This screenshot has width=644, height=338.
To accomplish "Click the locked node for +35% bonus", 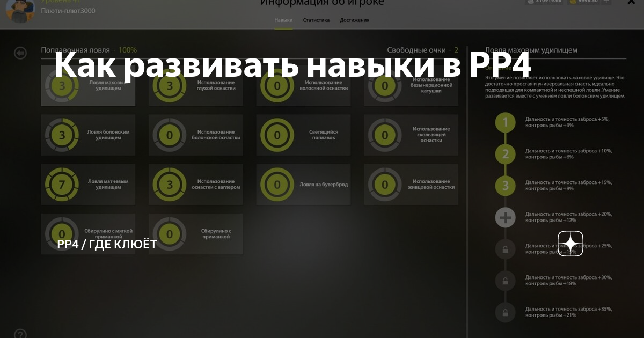I will (505, 312).
